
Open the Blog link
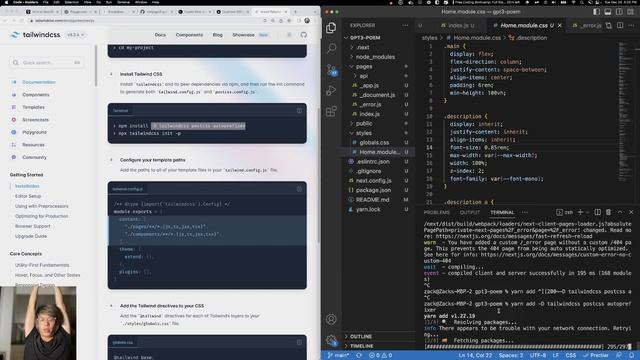click(218, 35)
